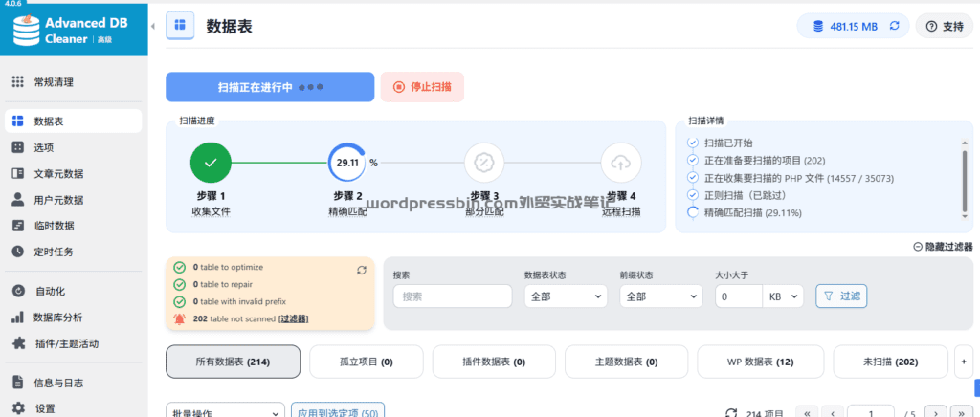Select the 插件数据表 (0) tab
Image resolution: width=980 pixels, height=417 pixels.
pyautogui.click(x=494, y=362)
